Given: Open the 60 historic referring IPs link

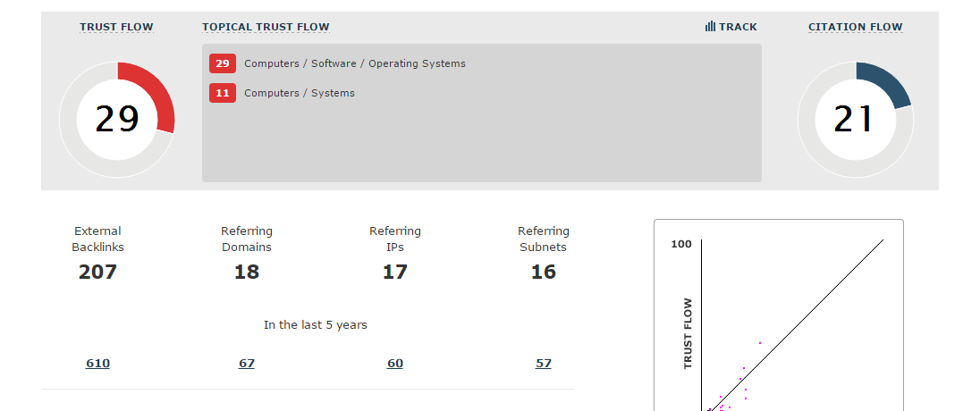Looking at the screenshot, I should point(395,364).
